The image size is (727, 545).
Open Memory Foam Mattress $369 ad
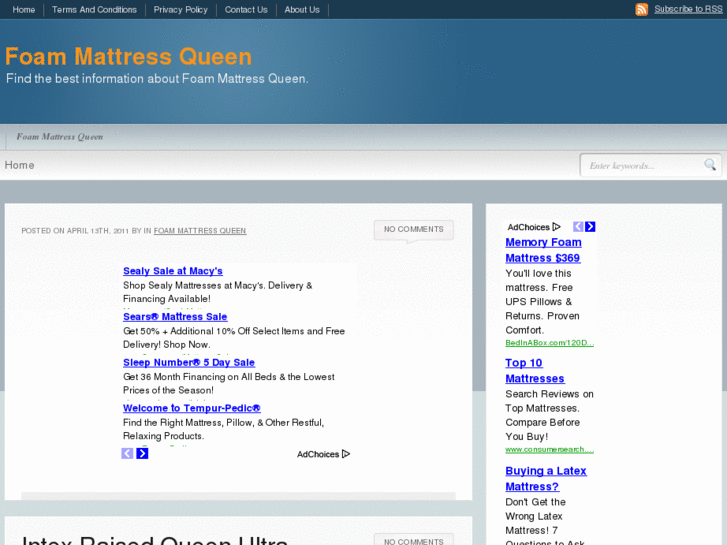(543, 250)
